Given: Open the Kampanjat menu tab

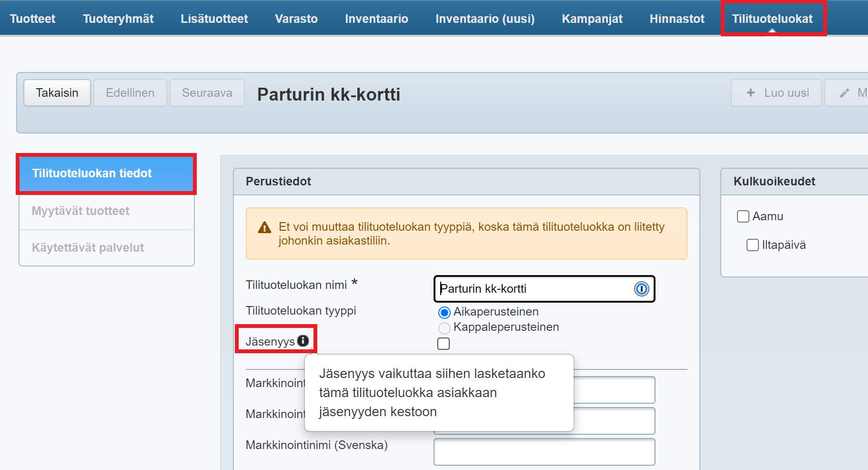Looking at the screenshot, I should pyautogui.click(x=592, y=19).
